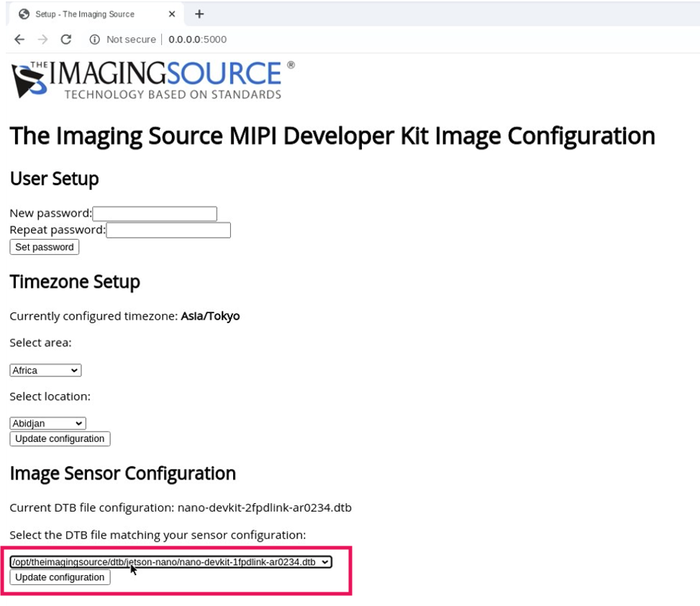
Task: Click the New password: label
Action: 51,214
